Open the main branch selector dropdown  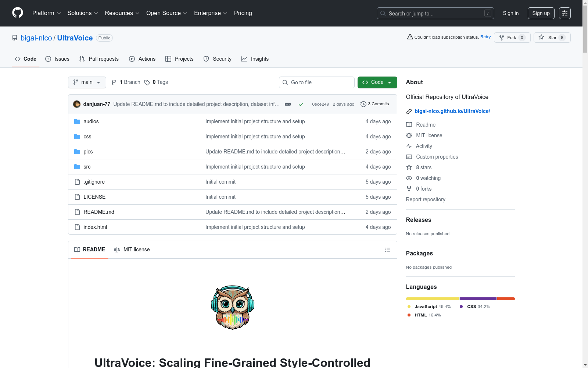pyautogui.click(x=87, y=82)
